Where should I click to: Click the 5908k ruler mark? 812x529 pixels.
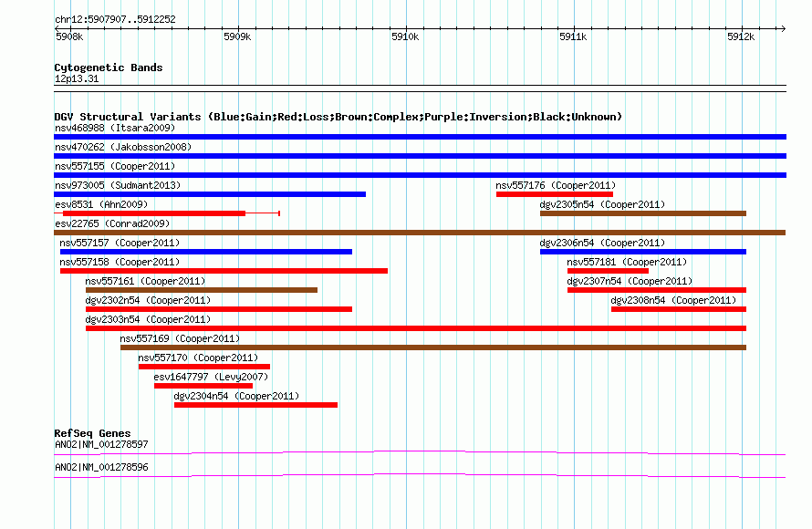click(x=69, y=36)
